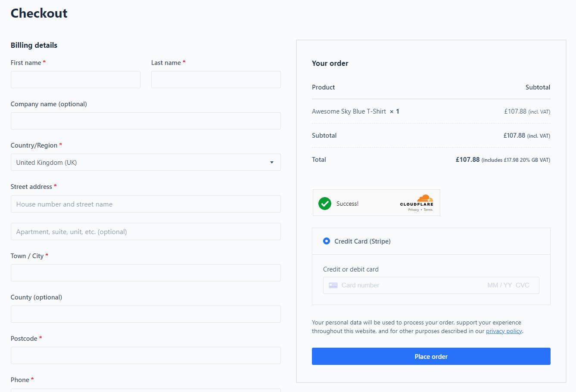The width and height of the screenshot is (576, 392).
Task: Focus the Postcode input field
Action: [146, 355]
